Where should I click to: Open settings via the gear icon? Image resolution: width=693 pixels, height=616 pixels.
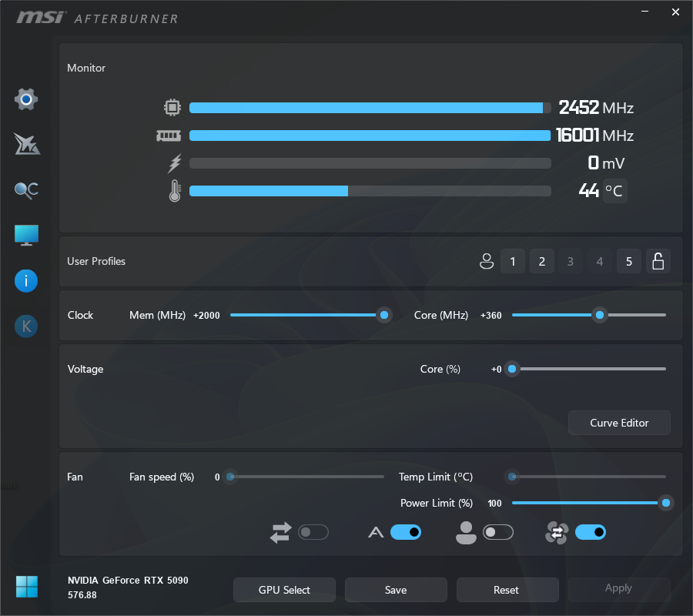26,99
